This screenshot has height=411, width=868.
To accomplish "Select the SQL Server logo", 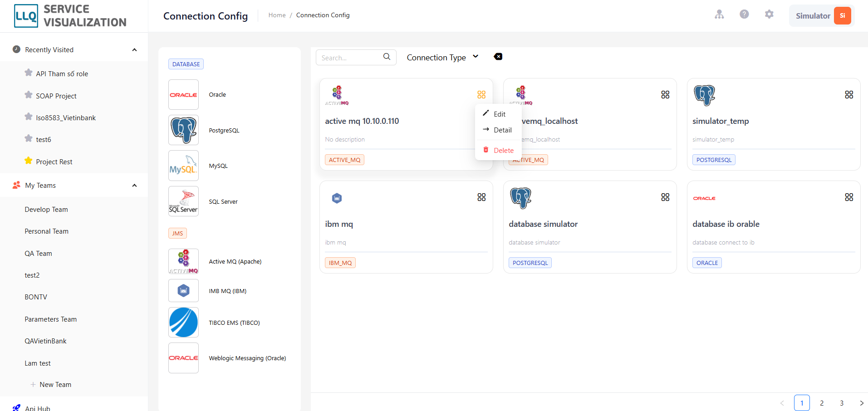I will click(x=183, y=201).
